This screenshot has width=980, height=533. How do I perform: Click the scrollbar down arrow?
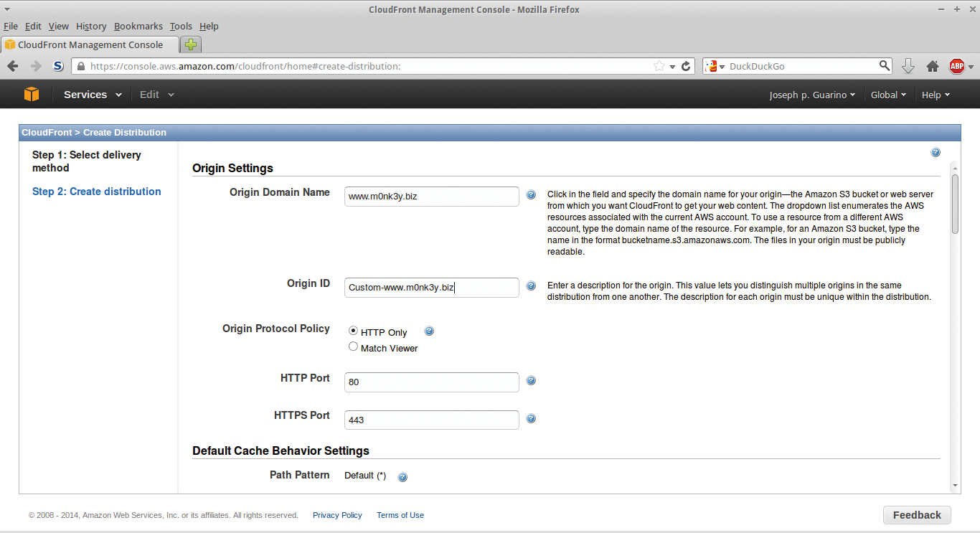[955, 486]
